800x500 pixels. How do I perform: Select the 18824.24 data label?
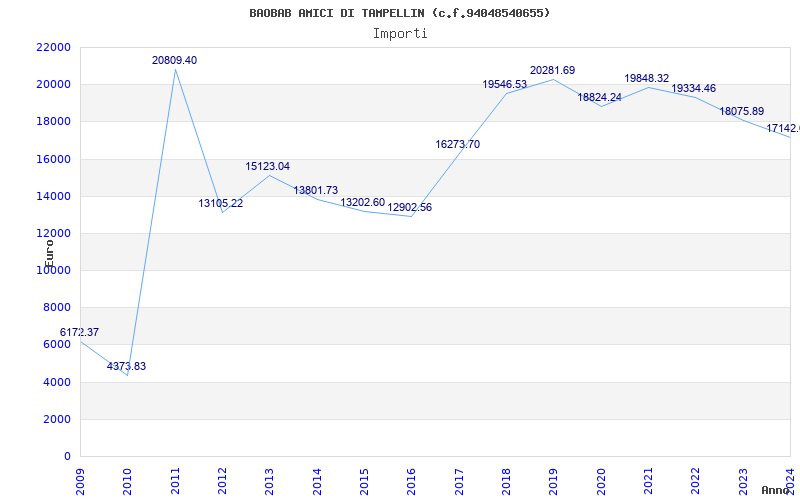pos(599,97)
